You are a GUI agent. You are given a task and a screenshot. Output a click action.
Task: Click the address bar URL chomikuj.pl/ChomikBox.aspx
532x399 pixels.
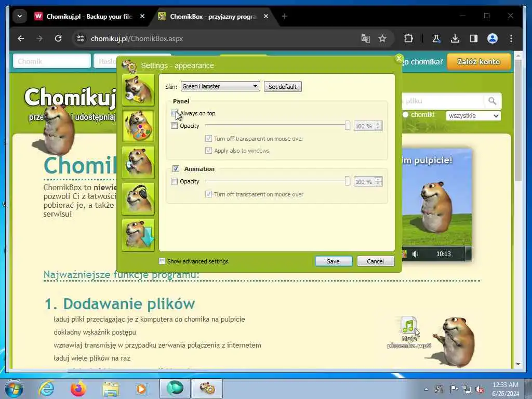137,38
